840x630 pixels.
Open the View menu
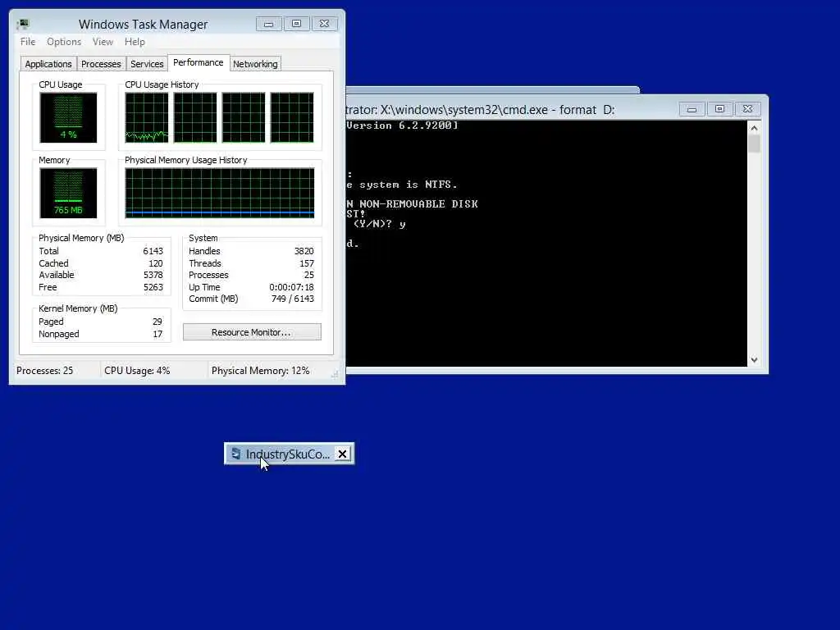[x=103, y=42]
